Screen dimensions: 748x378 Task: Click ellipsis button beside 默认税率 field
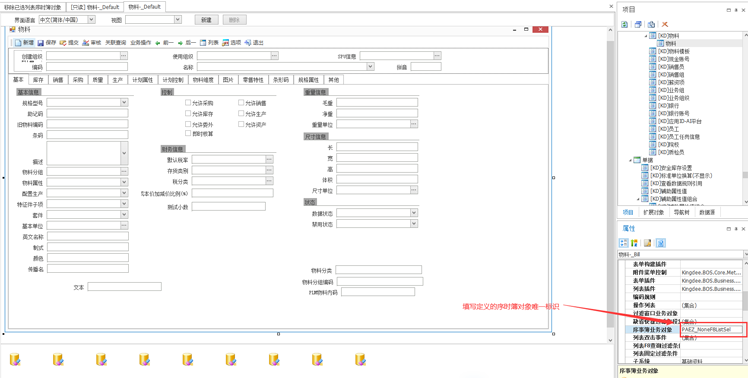tap(270, 159)
